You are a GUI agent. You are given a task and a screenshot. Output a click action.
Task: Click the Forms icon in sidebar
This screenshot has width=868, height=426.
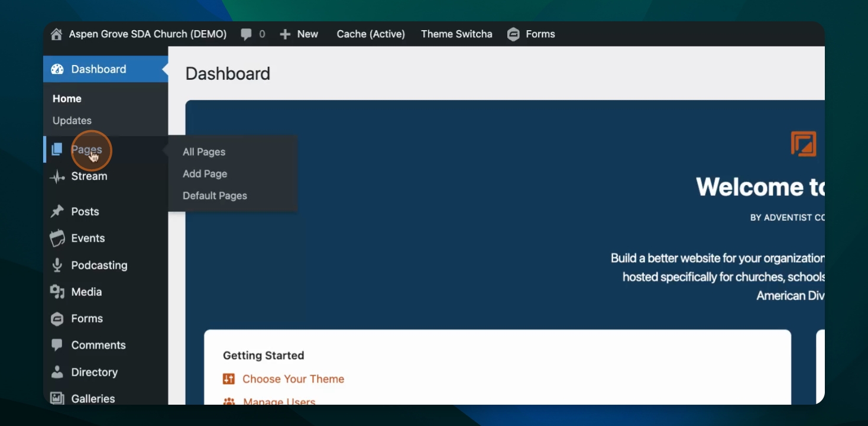tap(57, 319)
